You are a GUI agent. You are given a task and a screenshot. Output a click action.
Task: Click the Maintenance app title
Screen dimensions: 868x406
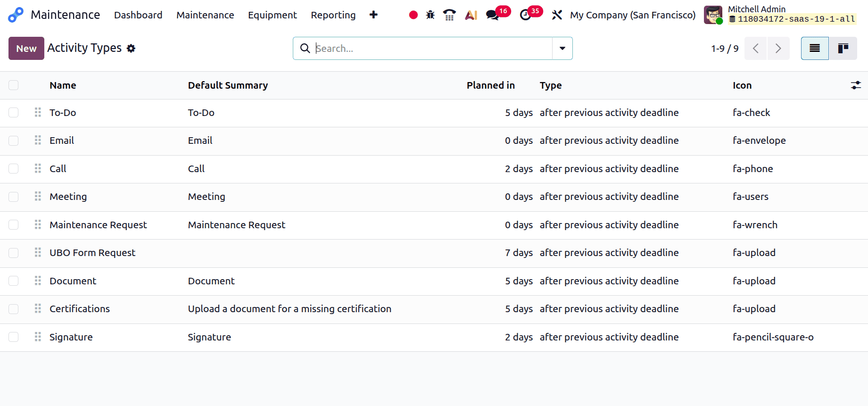(65, 15)
